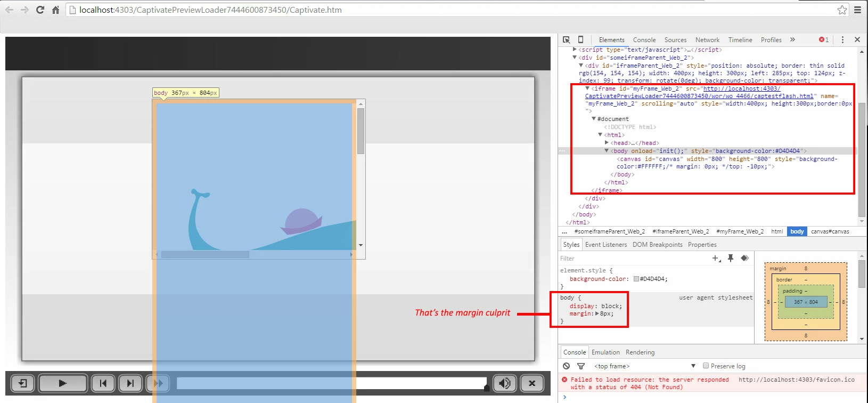The width and height of the screenshot is (868, 403).
Task: Click the browser address bar URL
Action: (x=210, y=10)
